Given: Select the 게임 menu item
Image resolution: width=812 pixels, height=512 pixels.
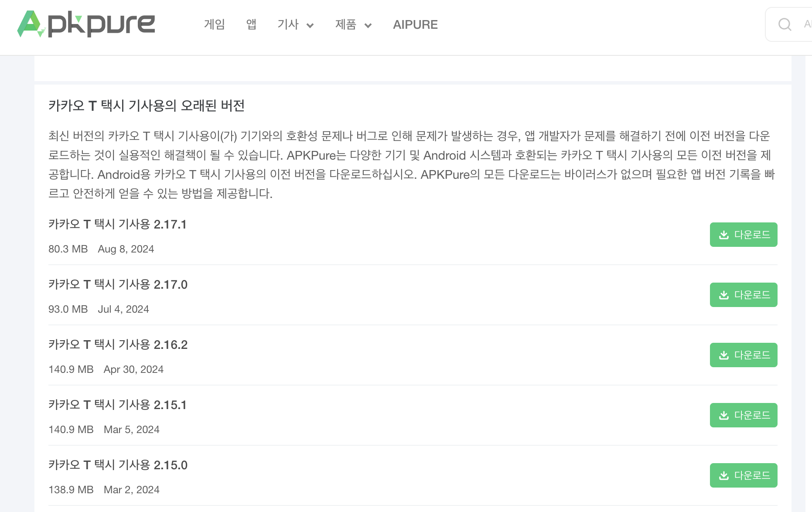Looking at the screenshot, I should (x=215, y=25).
